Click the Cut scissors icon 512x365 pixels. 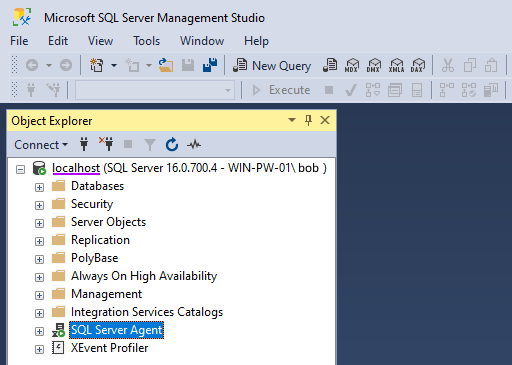448,65
